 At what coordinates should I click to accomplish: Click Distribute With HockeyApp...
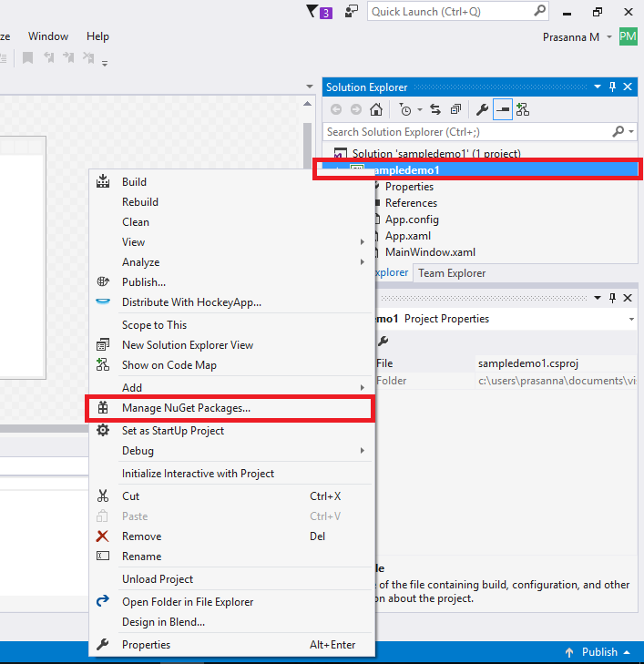[x=231, y=302]
